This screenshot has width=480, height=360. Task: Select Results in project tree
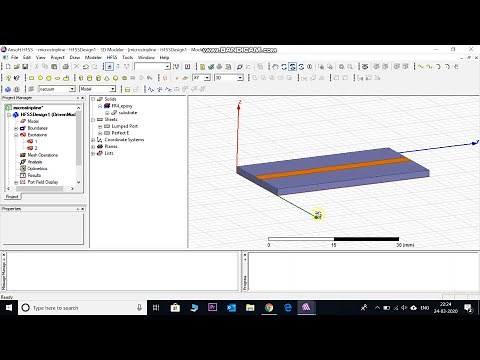pos(31,175)
